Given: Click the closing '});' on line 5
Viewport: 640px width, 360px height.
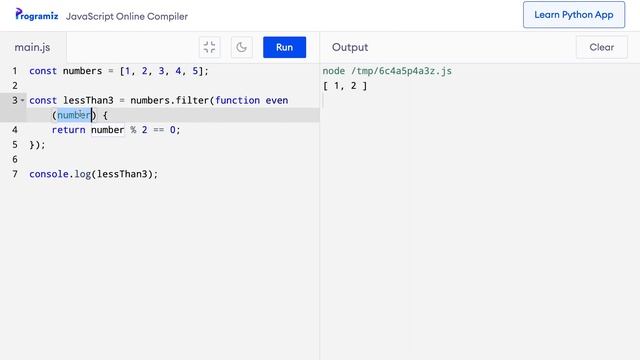Looking at the screenshot, I should click(37, 144).
